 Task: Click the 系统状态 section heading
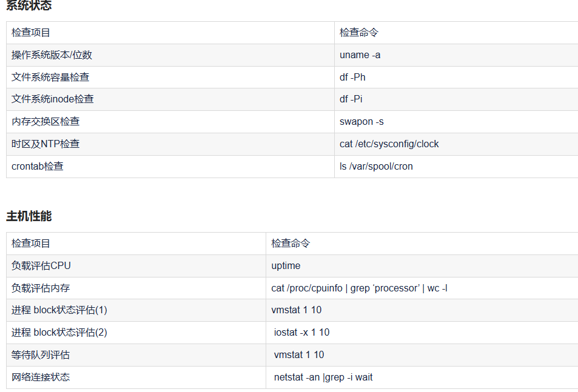pyautogui.click(x=29, y=5)
